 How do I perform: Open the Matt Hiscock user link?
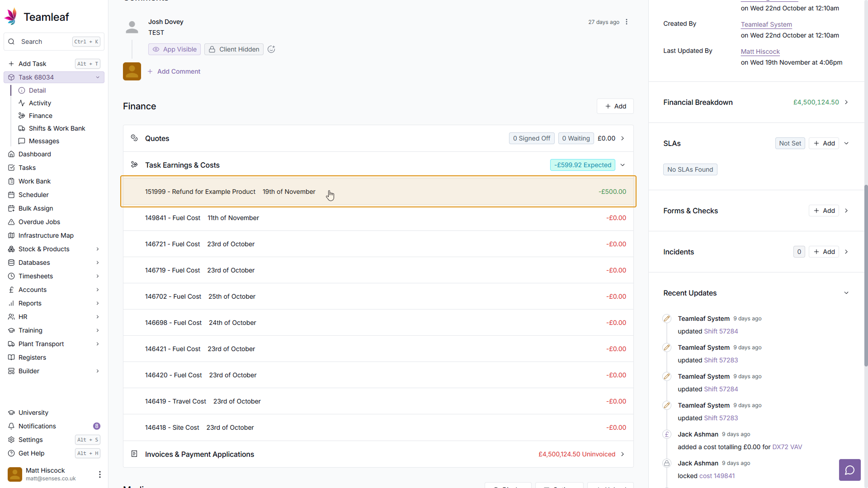click(760, 52)
